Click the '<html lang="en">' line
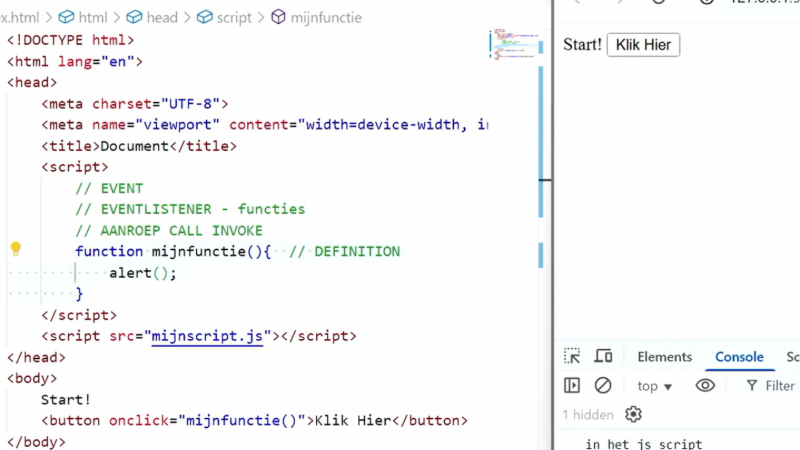This screenshot has width=800, height=450. click(75, 62)
